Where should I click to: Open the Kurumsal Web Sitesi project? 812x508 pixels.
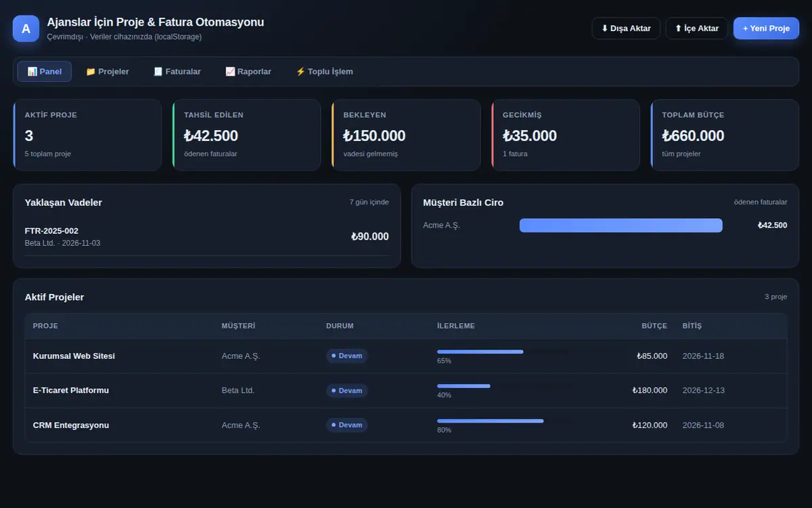pyautogui.click(x=74, y=356)
